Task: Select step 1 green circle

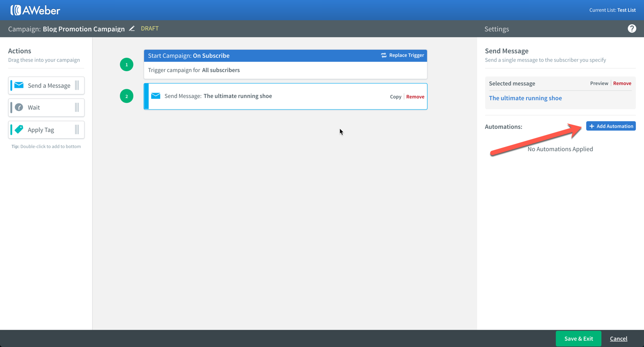Action: point(127,64)
